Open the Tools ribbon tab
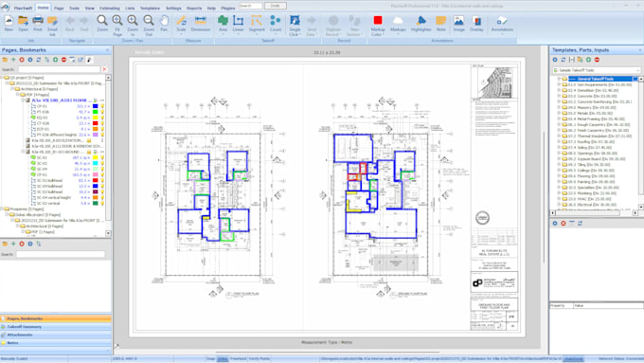Screen dimensions: 644x363 pyautogui.click(x=74, y=9)
